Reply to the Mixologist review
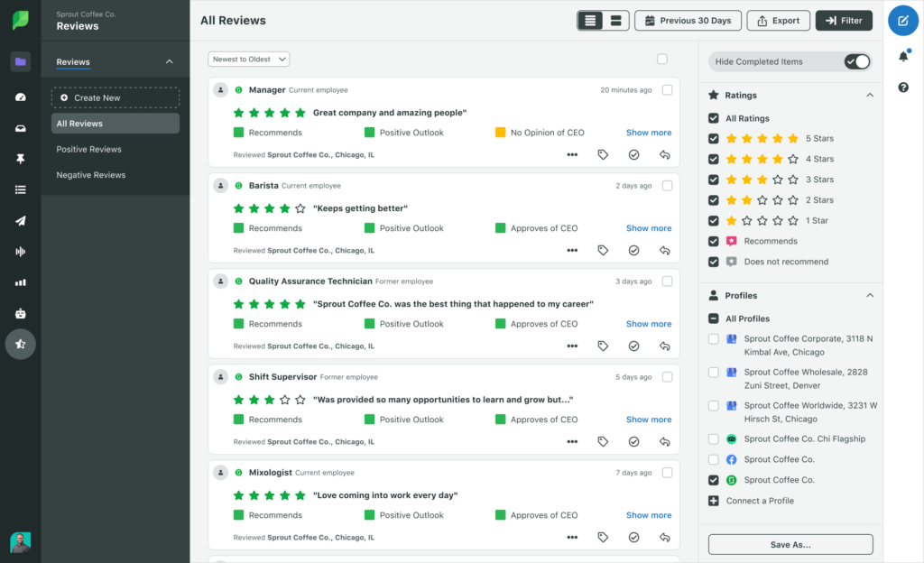Viewport: 924px width, 563px height. tap(665, 537)
